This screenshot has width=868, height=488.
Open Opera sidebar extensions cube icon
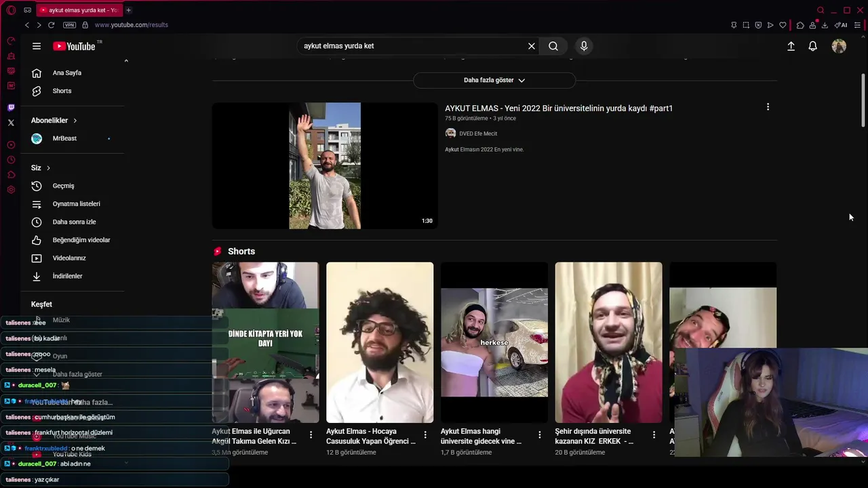pyautogui.click(x=11, y=175)
